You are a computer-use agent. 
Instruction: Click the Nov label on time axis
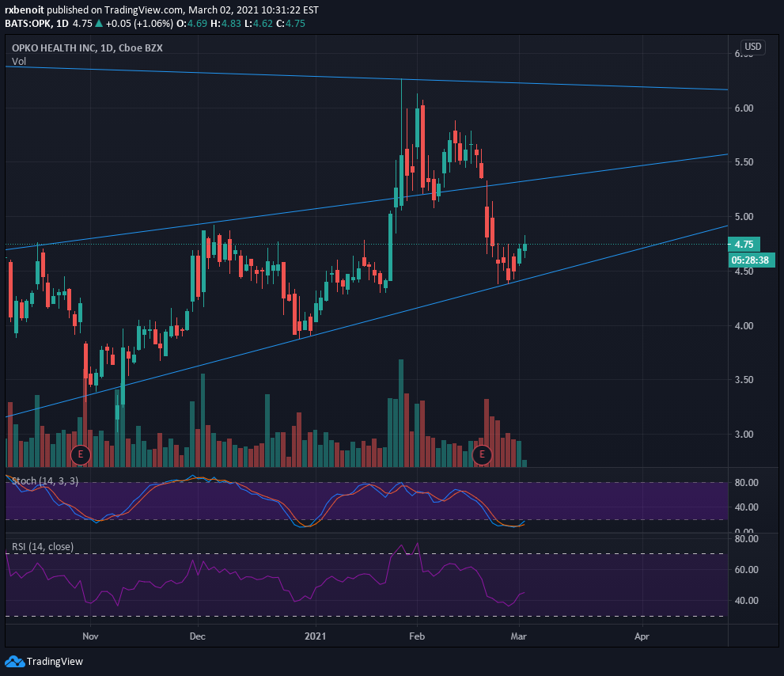[90, 636]
